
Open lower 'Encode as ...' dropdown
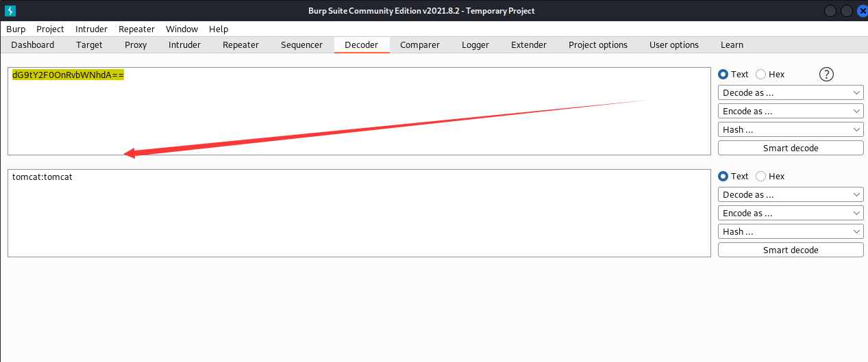click(x=791, y=213)
